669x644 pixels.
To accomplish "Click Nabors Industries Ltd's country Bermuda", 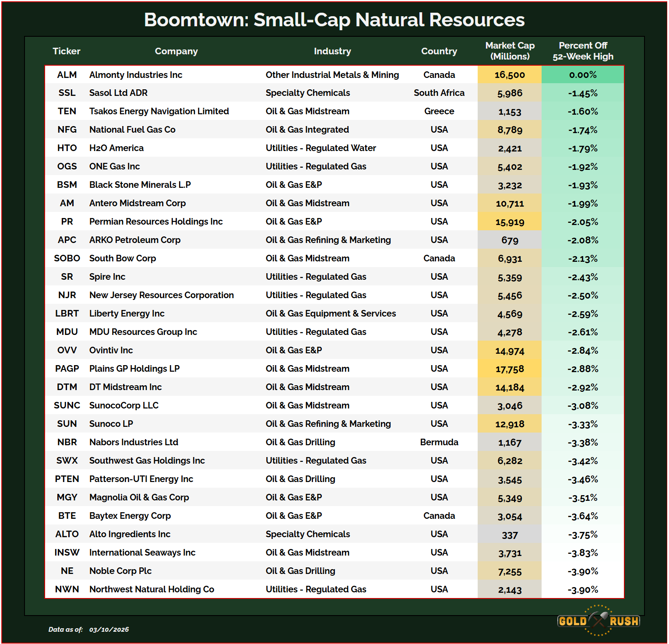I will click(439, 442).
